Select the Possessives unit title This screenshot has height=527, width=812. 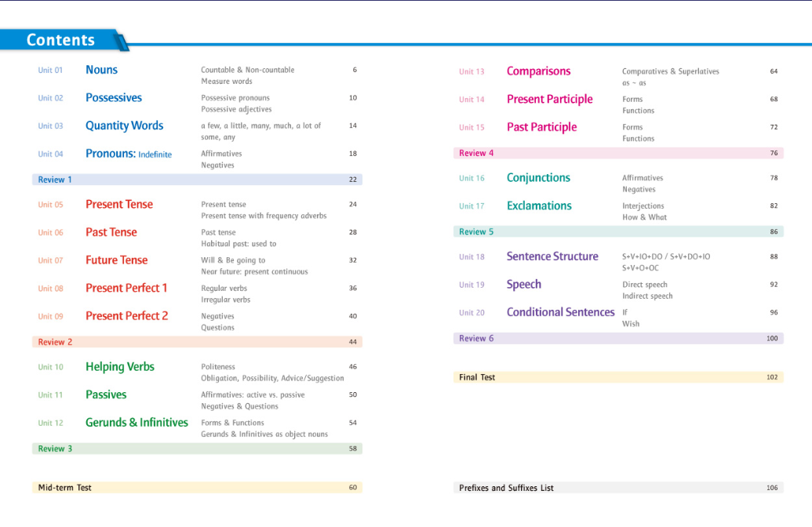[114, 98]
